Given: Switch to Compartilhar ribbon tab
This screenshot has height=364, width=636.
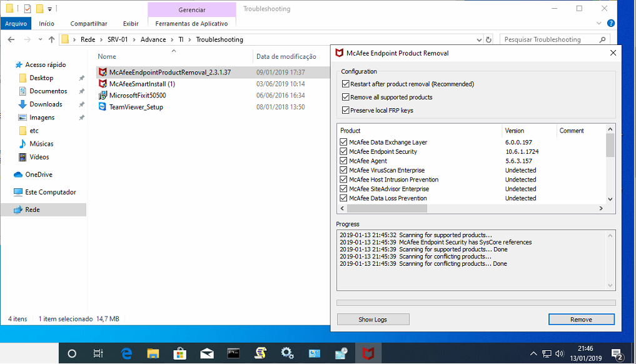Looking at the screenshot, I should (89, 24).
